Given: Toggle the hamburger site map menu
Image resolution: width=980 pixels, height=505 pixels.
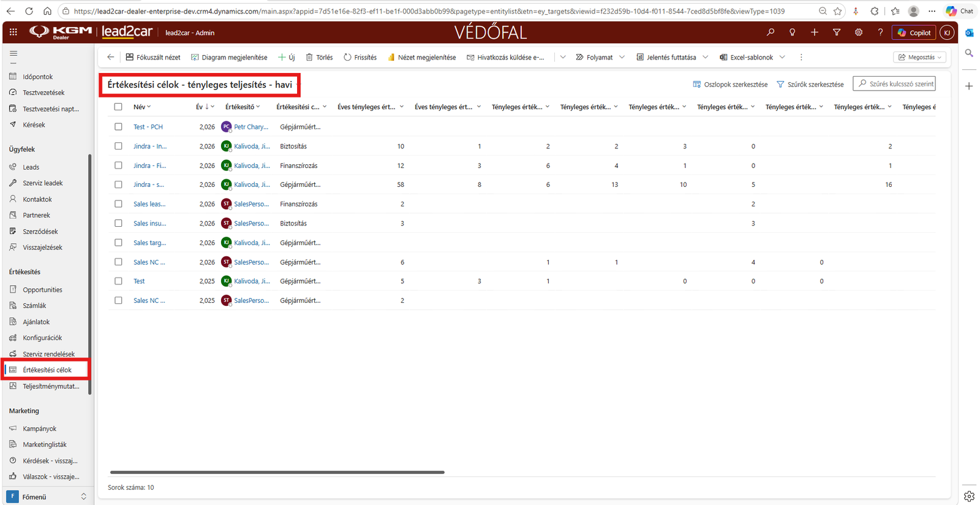Looking at the screenshot, I should tap(13, 54).
